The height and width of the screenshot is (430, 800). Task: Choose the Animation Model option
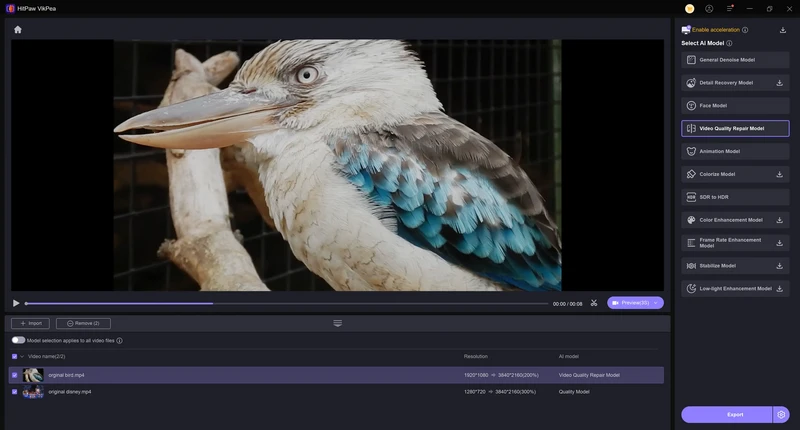click(x=735, y=151)
